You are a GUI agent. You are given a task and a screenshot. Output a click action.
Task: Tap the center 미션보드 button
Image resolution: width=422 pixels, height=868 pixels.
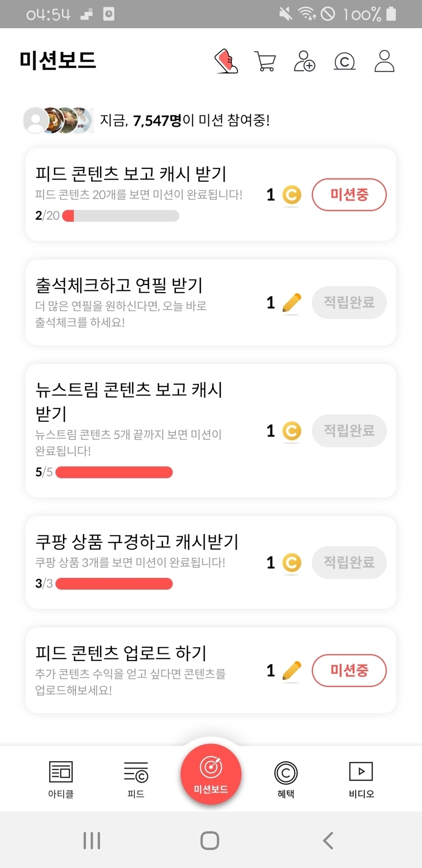[x=211, y=774]
